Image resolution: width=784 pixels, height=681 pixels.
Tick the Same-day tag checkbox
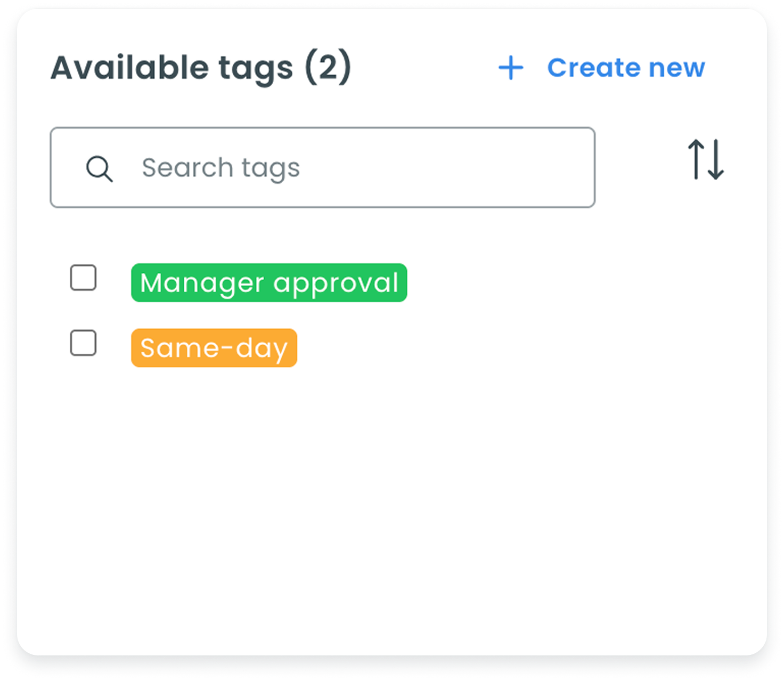pyautogui.click(x=84, y=343)
